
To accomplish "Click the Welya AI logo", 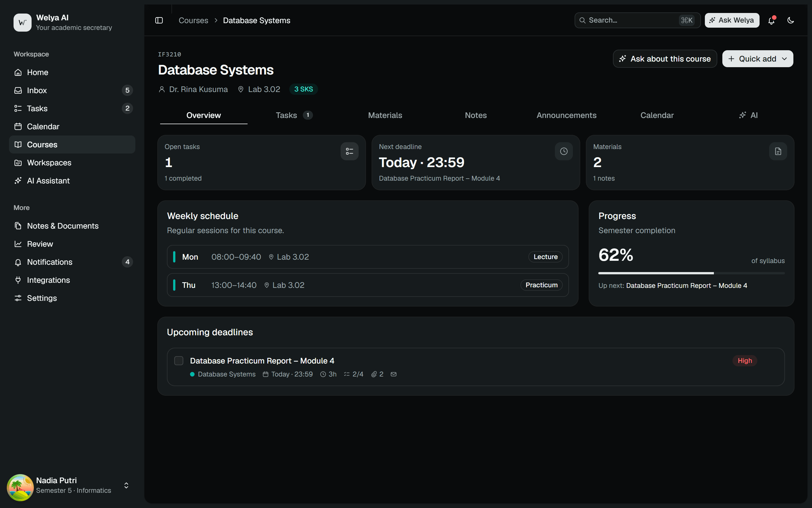I will coord(22,23).
